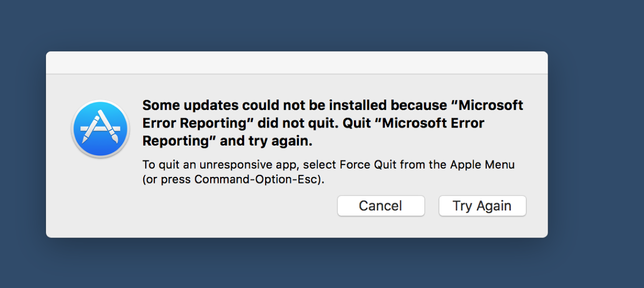Click the empty dialog area below the App Store icon
Viewport: 644px width, 288px height.
100,200
